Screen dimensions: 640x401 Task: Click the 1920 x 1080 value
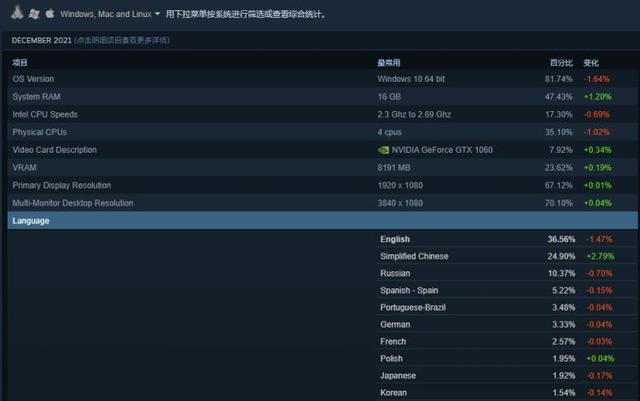(400, 185)
